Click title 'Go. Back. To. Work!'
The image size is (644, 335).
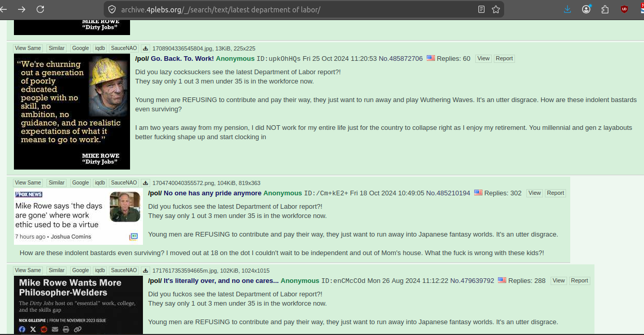tap(182, 58)
